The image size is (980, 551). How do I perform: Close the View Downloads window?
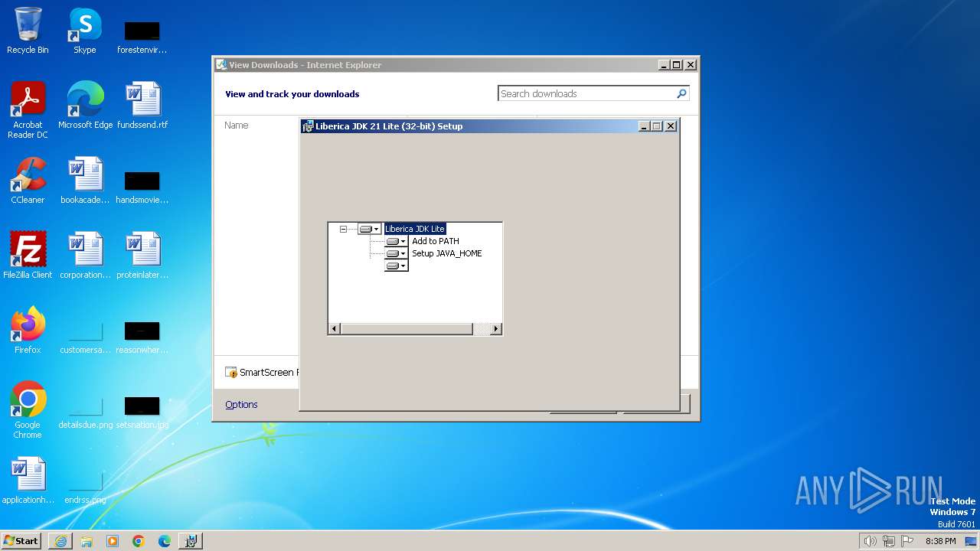[690, 65]
